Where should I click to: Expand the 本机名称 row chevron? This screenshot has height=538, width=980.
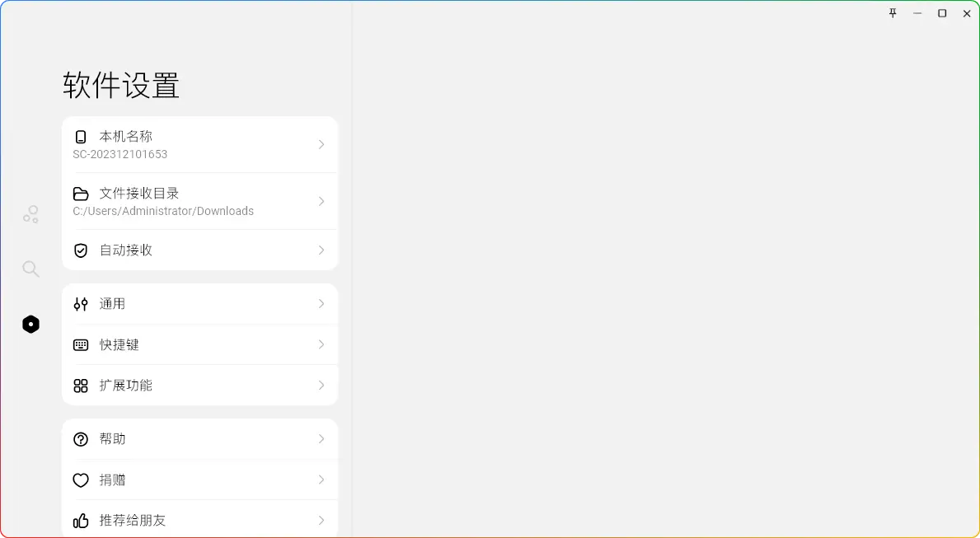click(321, 144)
